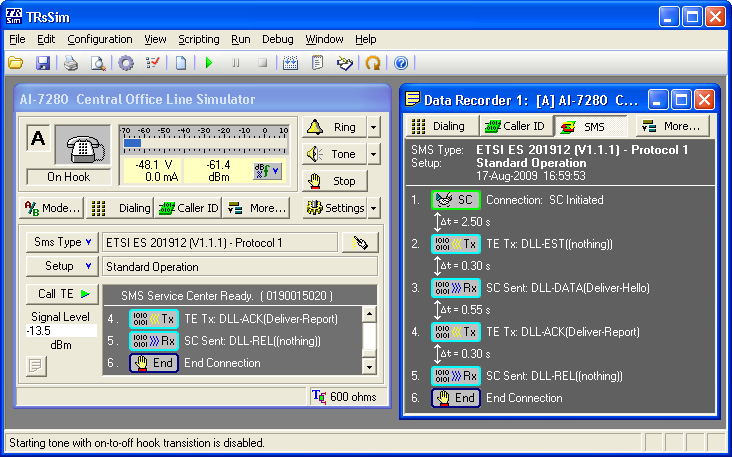Pause script with toolbar pause icon
This screenshot has height=457, width=732.
coord(236,63)
